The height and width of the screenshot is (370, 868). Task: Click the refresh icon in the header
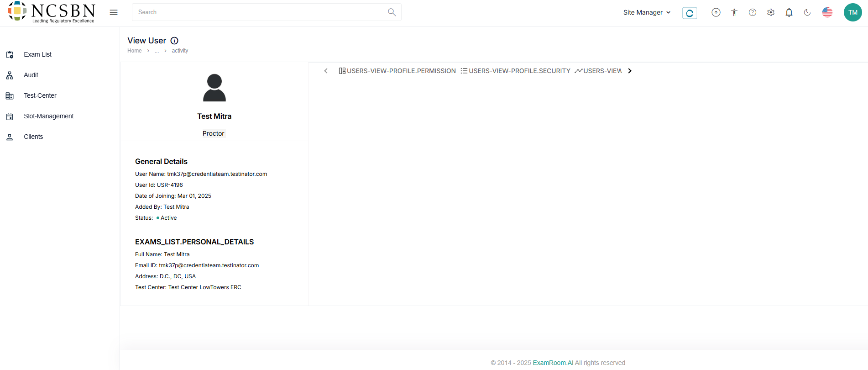(690, 13)
